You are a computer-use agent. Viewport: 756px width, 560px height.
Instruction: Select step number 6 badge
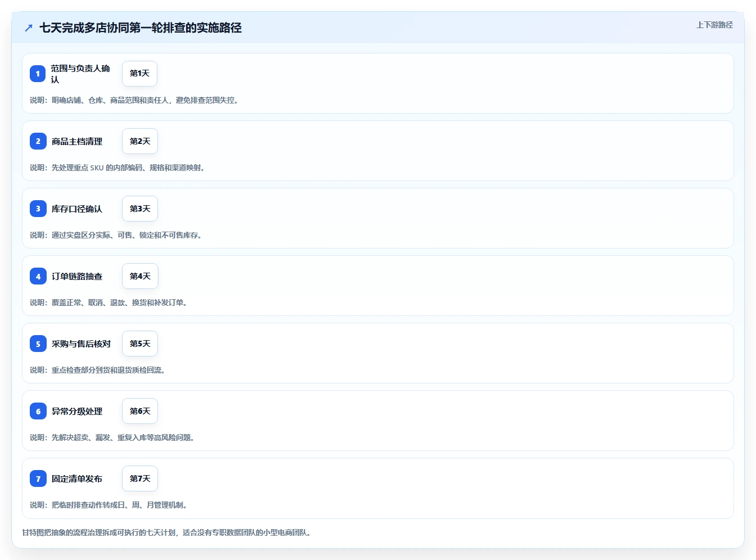point(38,411)
